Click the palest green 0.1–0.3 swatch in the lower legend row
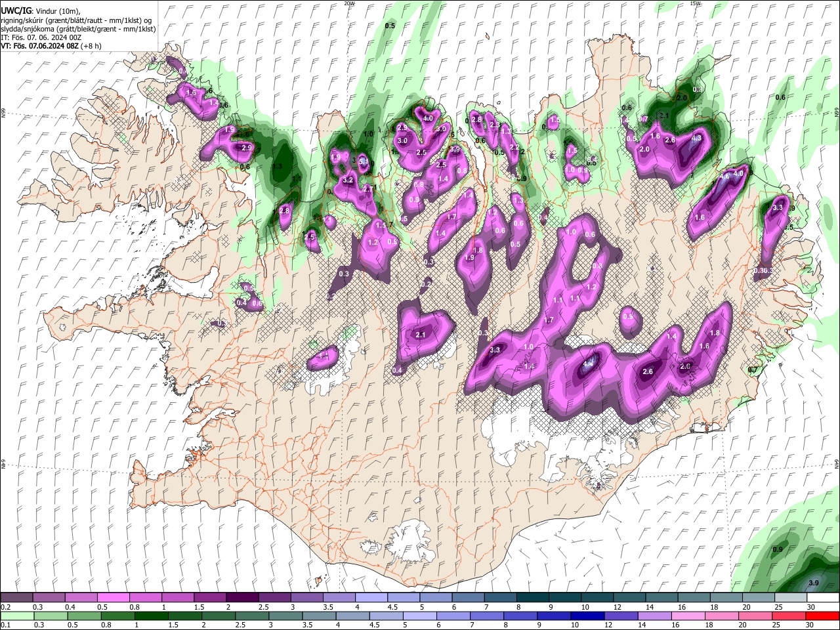 click(x=16, y=616)
